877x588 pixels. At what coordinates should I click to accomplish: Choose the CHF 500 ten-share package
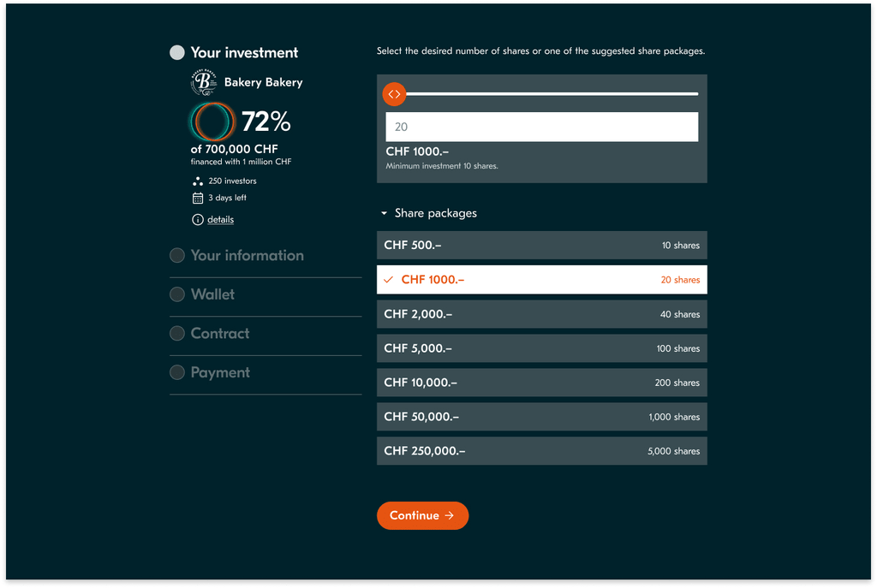[541, 246]
